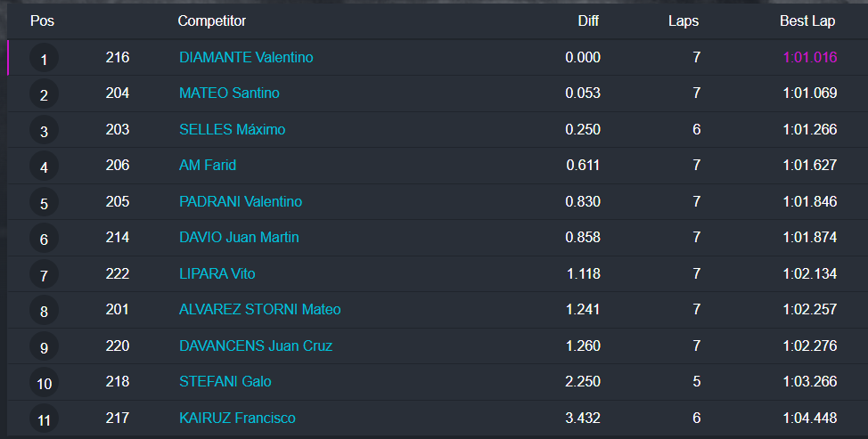Sort by Competitor column header
This screenshot has height=439, width=868.
click(212, 20)
